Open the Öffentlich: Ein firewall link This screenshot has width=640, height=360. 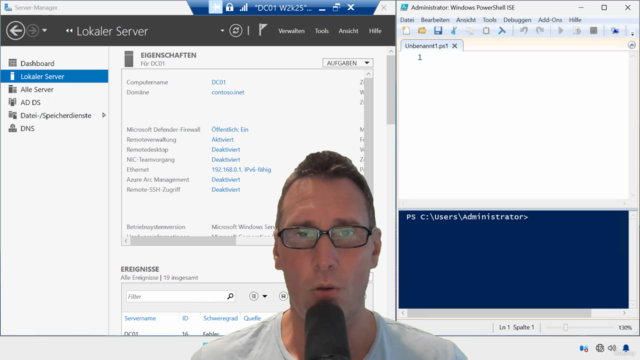230,129
